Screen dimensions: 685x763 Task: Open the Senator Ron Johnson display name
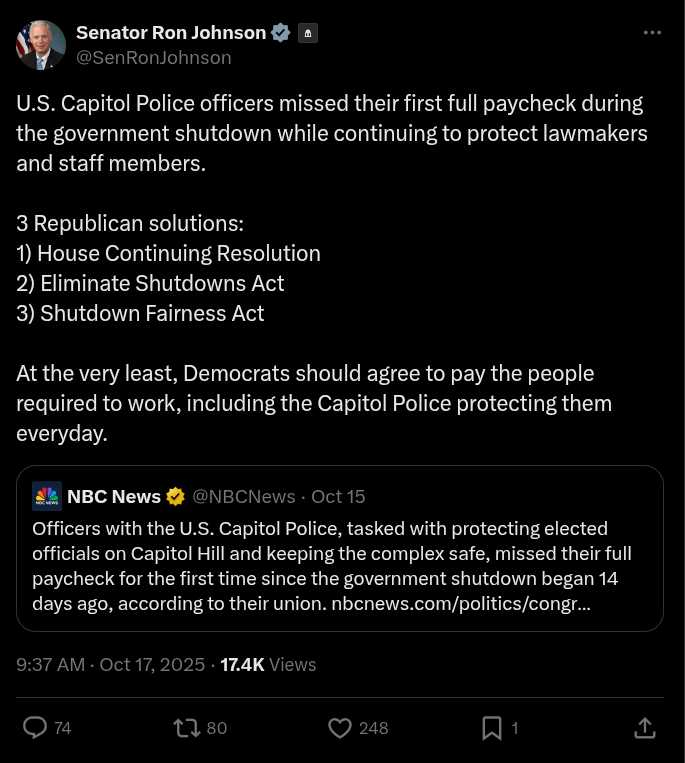[170, 33]
